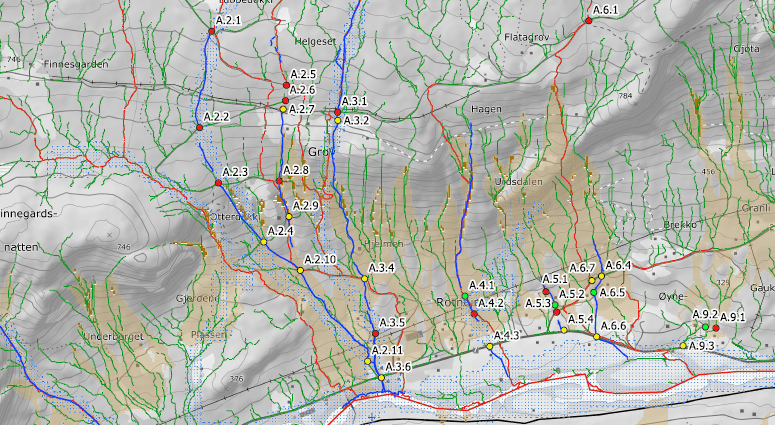Click the yellow A.4.3 roadside marker
Viewport: 775px width, 425px height.
[x=490, y=346]
